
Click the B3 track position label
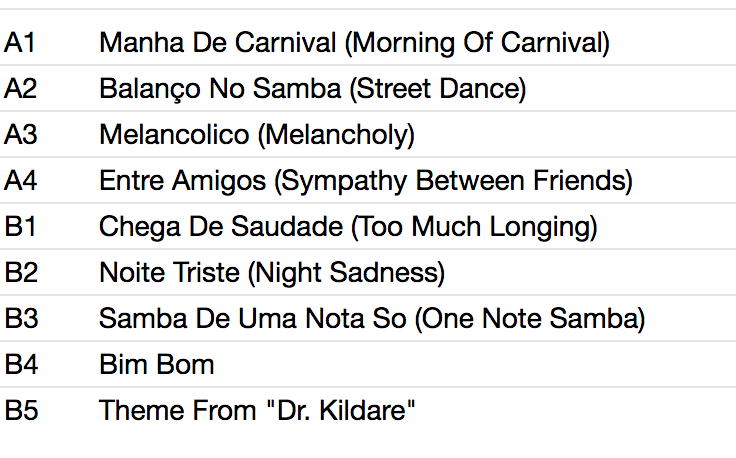(21, 319)
